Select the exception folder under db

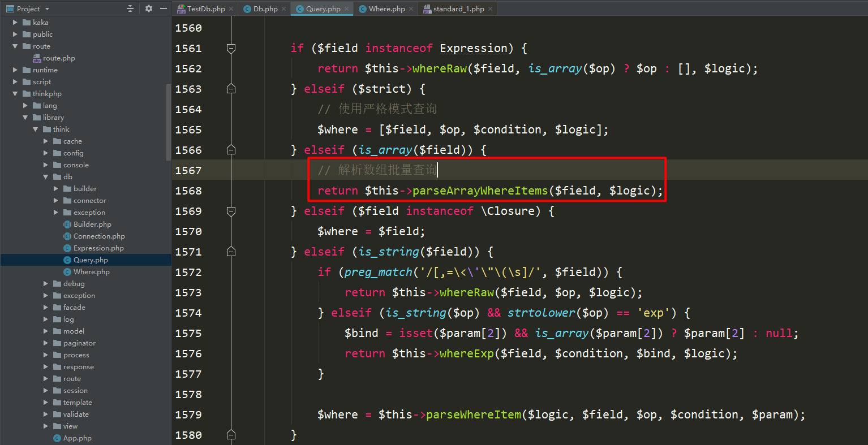(89, 213)
